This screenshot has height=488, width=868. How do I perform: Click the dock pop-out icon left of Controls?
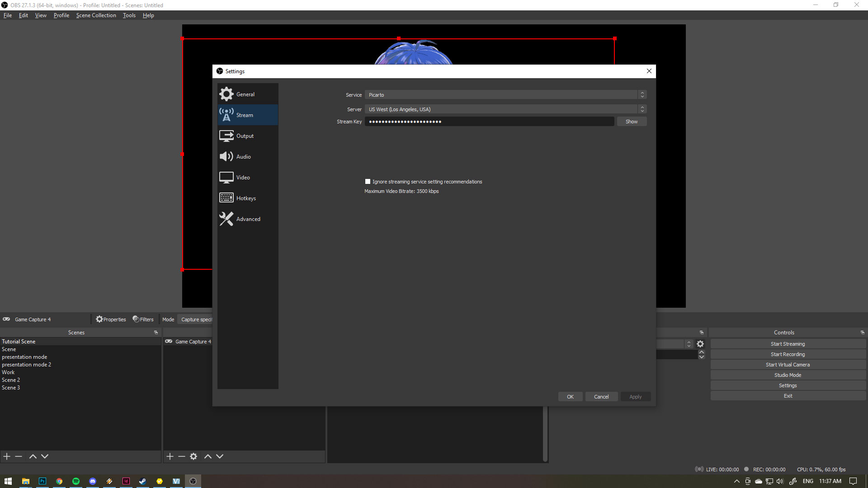pyautogui.click(x=702, y=333)
